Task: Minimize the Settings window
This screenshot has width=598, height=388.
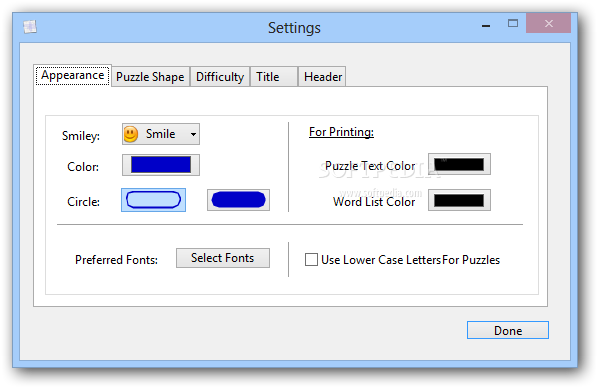Action: pos(486,26)
